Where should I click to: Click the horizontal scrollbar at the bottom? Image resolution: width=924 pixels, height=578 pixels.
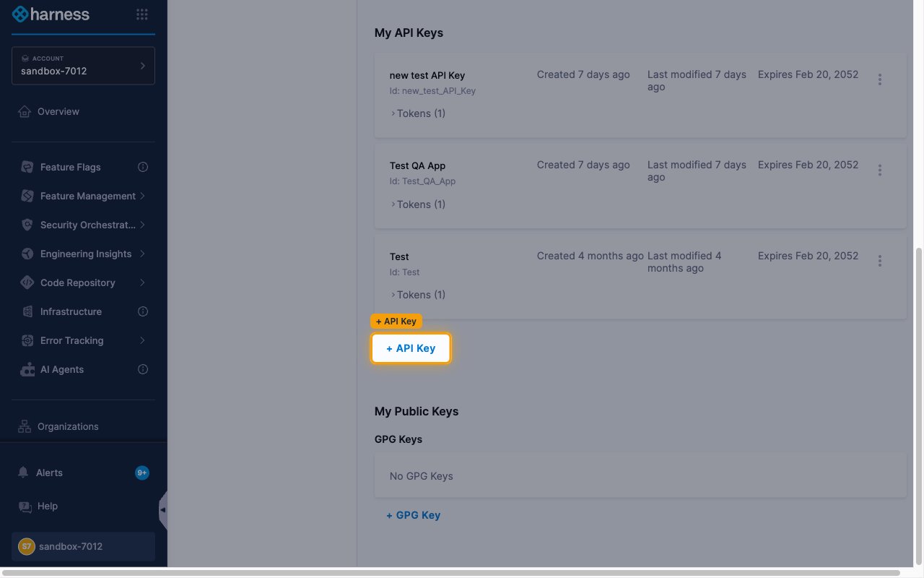coord(451,573)
